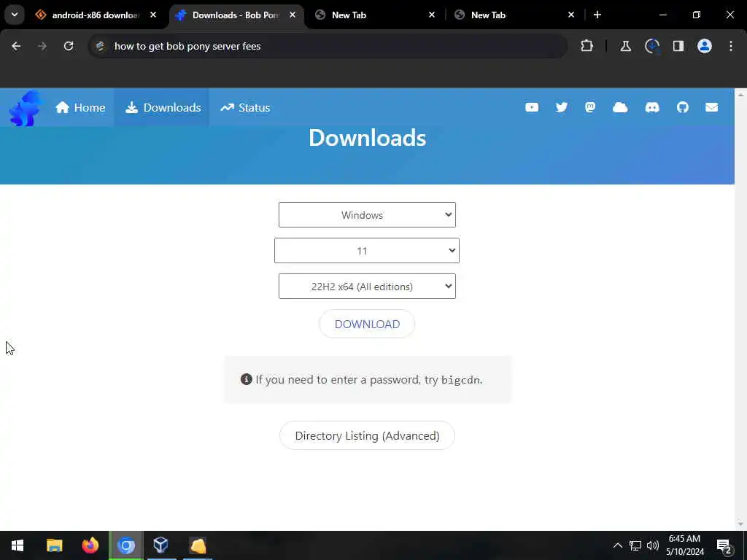Click the email envelope icon
The image size is (747, 560).
coord(712,108)
